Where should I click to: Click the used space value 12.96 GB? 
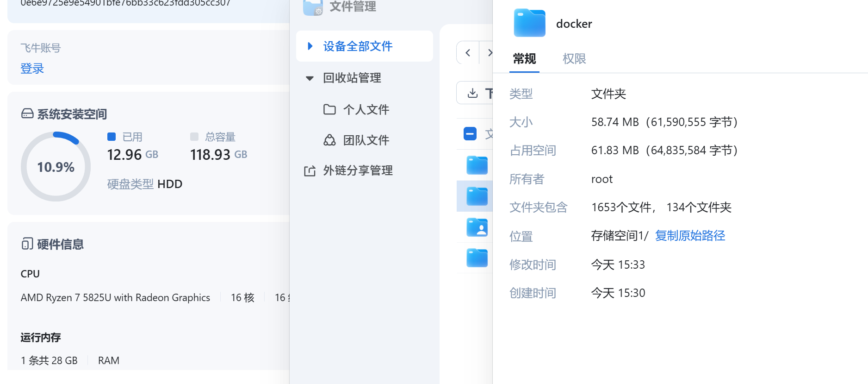(x=133, y=155)
